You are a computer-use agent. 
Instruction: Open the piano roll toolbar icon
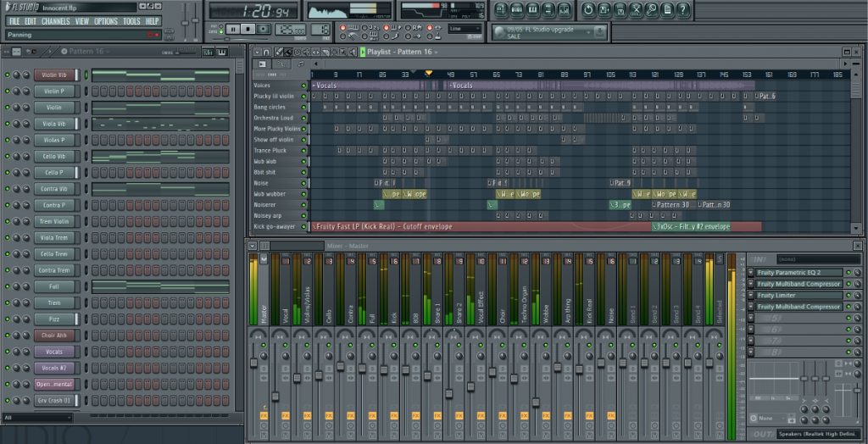click(x=532, y=9)
